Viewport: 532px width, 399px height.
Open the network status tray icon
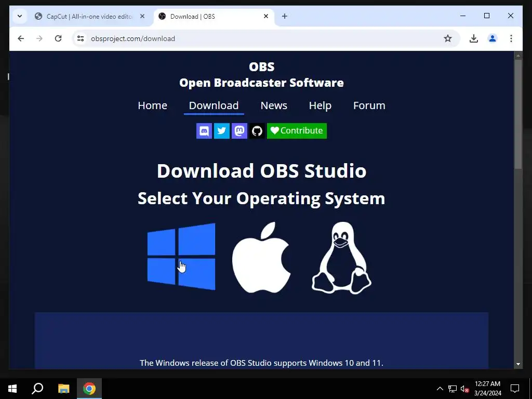click(453, 389)
